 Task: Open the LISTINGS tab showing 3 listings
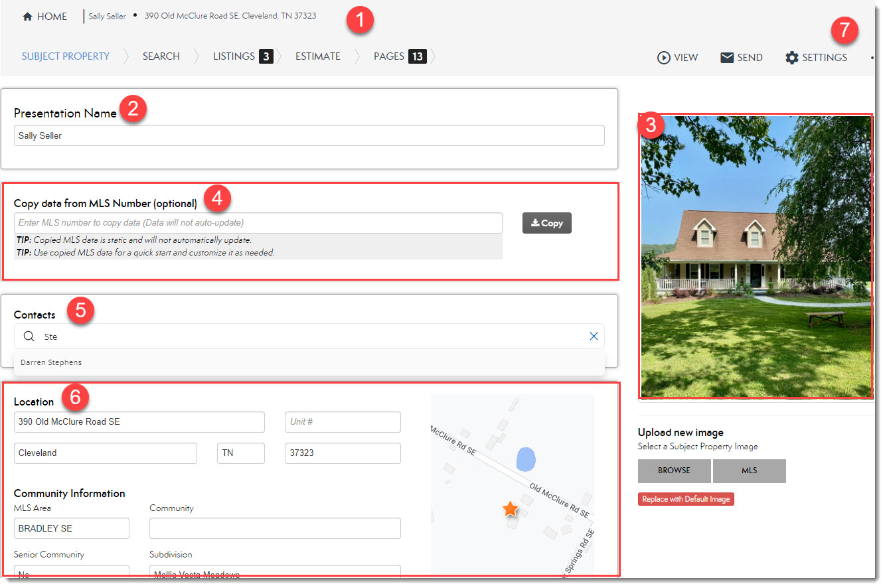234,56
